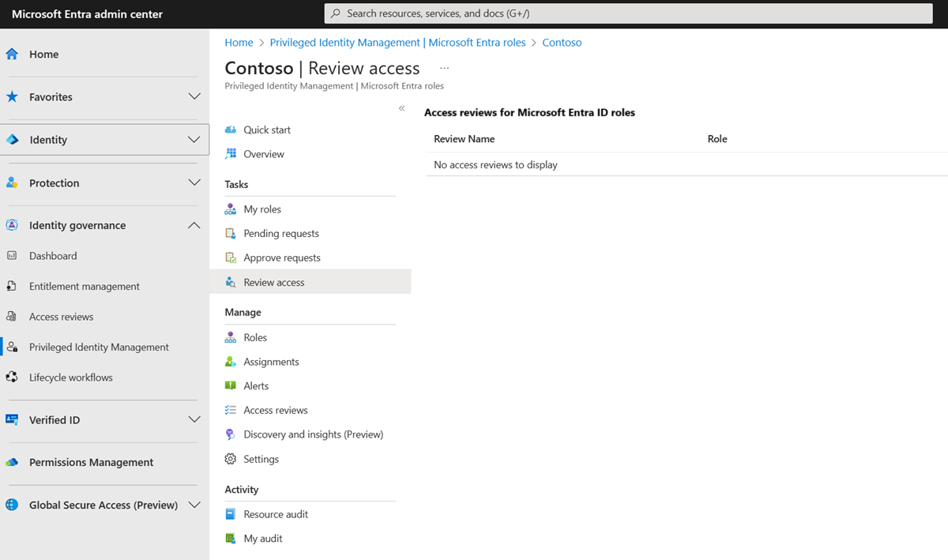948x560 pixels.
Task: Click the Resource audit icon
Action: point(231,514)
